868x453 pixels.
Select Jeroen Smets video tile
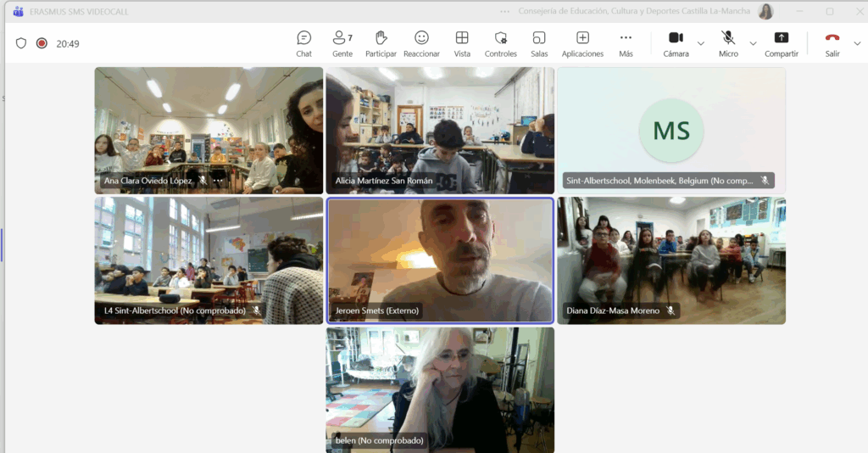coord(440,260)
